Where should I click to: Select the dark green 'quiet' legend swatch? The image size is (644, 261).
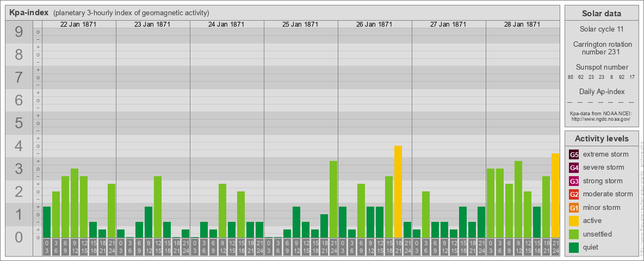[574, 247]
